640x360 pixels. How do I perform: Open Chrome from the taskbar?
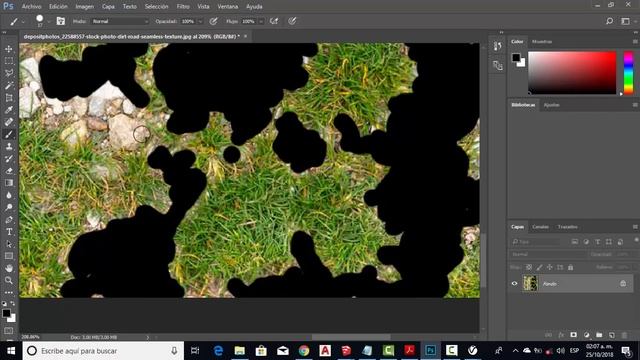click(x=304, y=351)
